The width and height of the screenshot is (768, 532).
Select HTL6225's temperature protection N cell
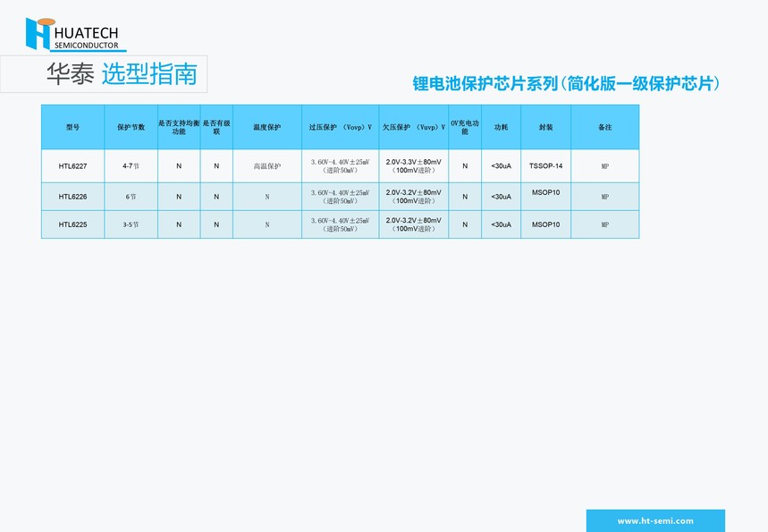click(267, 224)
